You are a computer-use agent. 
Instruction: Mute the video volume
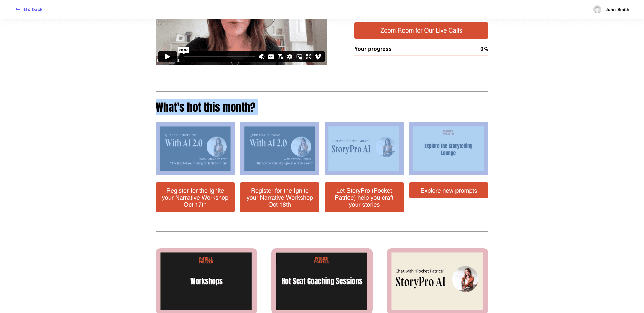tap(262, 57)
